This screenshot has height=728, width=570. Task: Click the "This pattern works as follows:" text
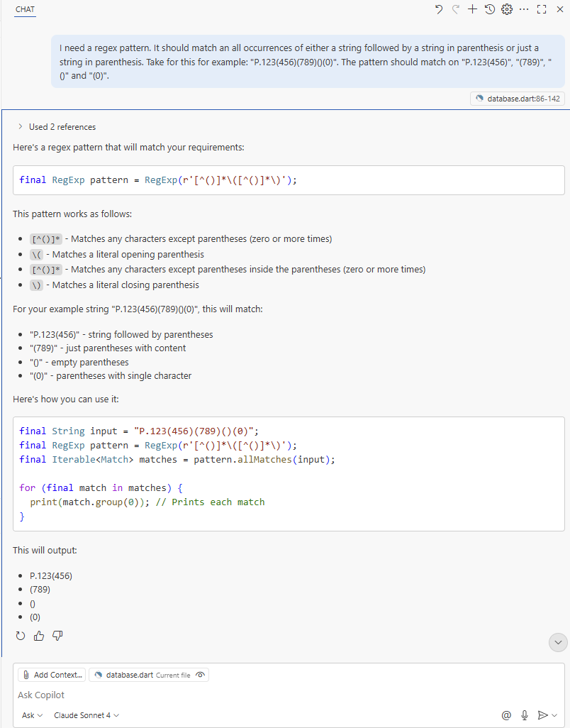(72, 214)
